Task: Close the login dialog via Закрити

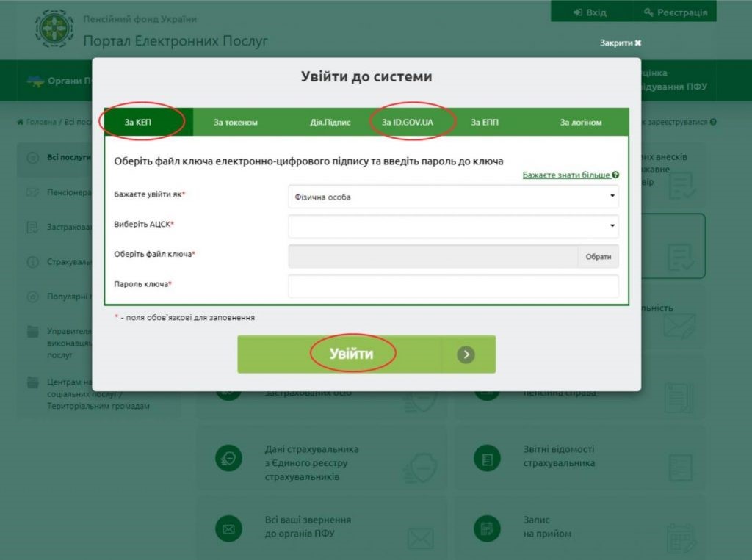Action: [x=621, y=43]
